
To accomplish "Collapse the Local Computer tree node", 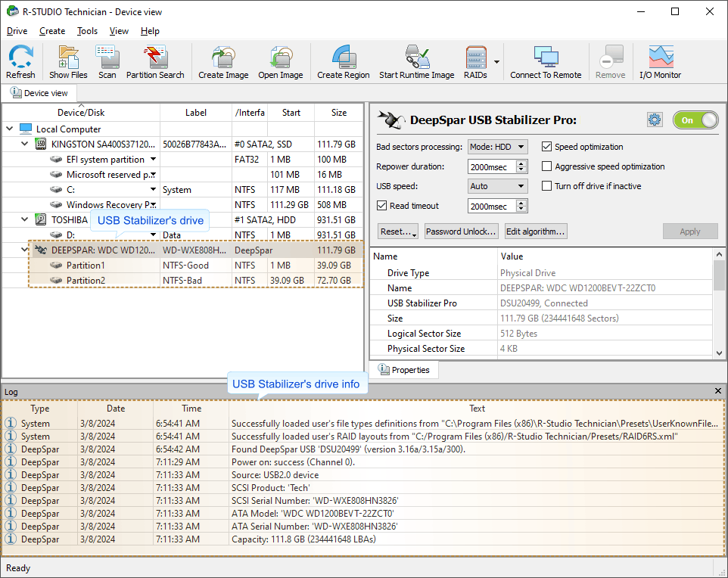I will tap(10, 129).
